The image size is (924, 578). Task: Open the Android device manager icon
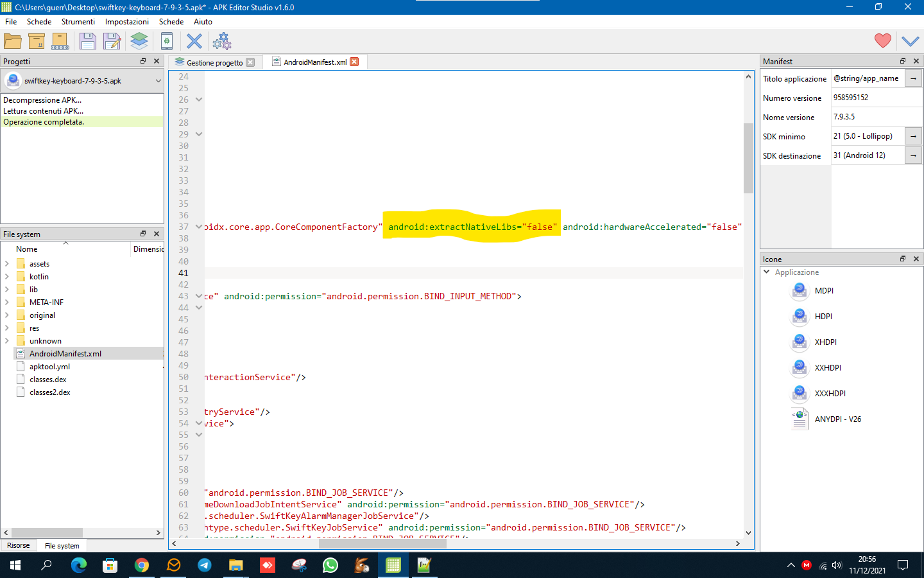tap(167, 41)
